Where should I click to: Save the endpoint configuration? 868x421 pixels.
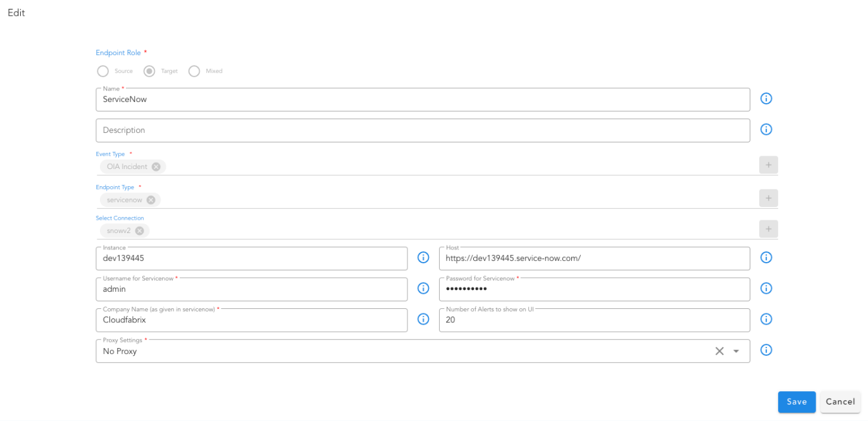(797, 402)
